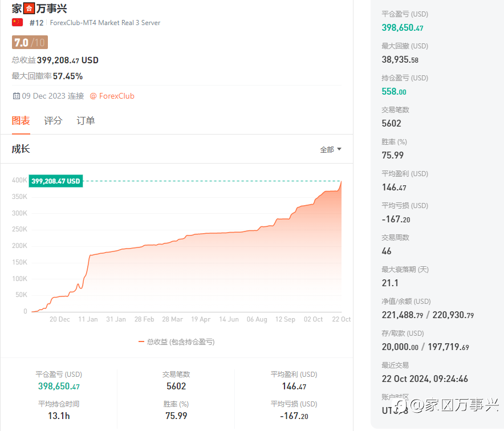504x431 pixels.
Task: Click the 平均持仓时间 13.1h statistic
Action: click(x=59, y=410)
